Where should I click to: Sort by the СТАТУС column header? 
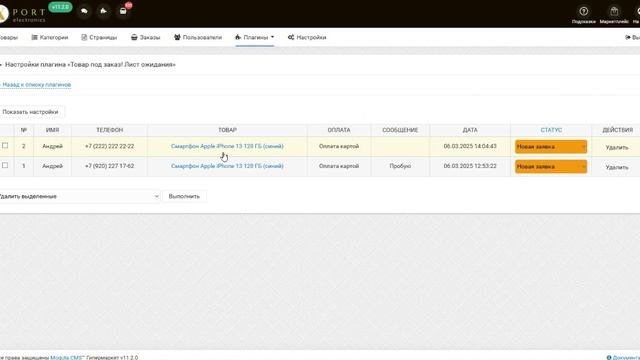click(551, 130)
